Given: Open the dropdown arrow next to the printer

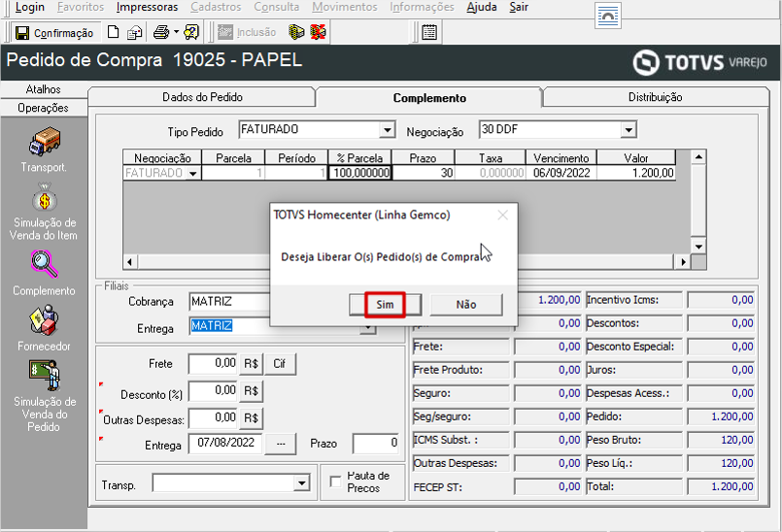Looking at the screenshot, I should [x=176, y=33].
